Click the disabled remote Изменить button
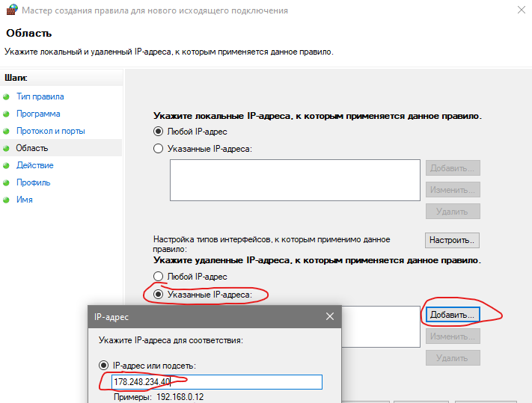This screenshot has width=532, height=403. coord(453,336)
